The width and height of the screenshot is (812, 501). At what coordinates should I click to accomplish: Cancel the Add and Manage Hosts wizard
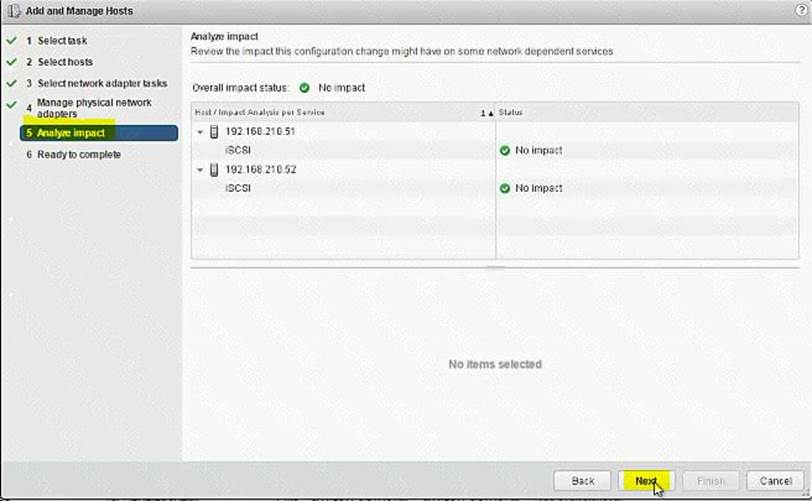[x=775, y=481]
